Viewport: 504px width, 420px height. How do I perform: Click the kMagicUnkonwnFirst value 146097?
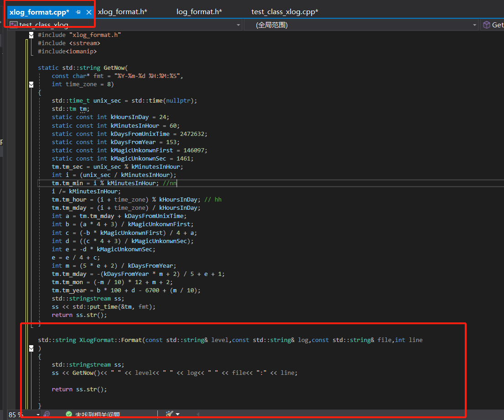pos(193,150)
